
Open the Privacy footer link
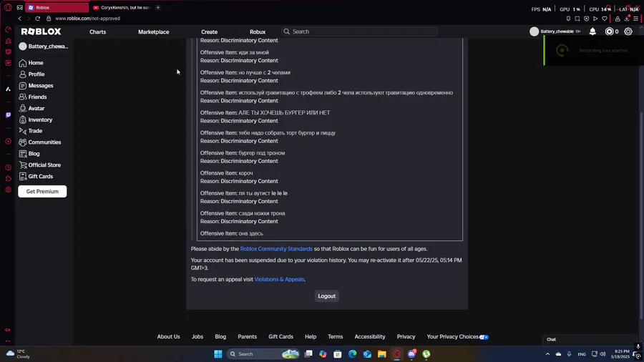tap(406, 336)
